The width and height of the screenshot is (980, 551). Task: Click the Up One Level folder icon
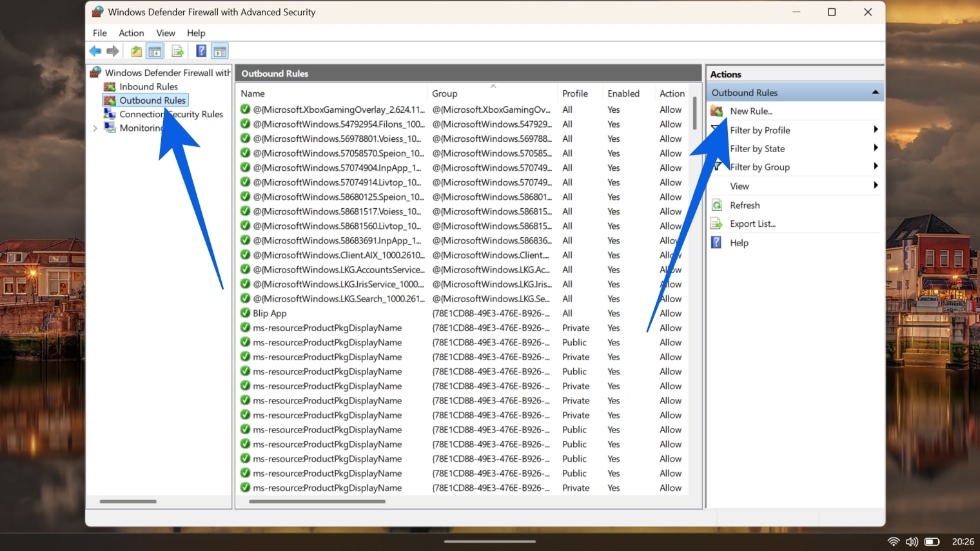[136, 51]
